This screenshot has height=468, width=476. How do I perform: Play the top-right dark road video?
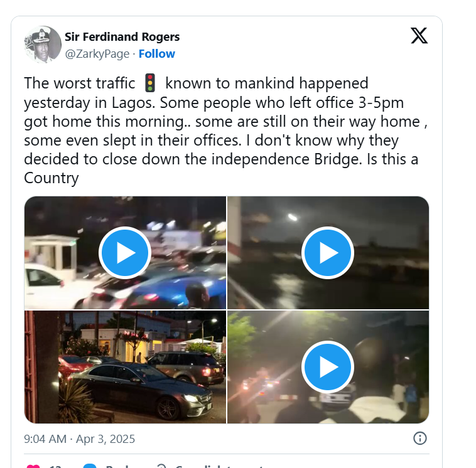328,252
